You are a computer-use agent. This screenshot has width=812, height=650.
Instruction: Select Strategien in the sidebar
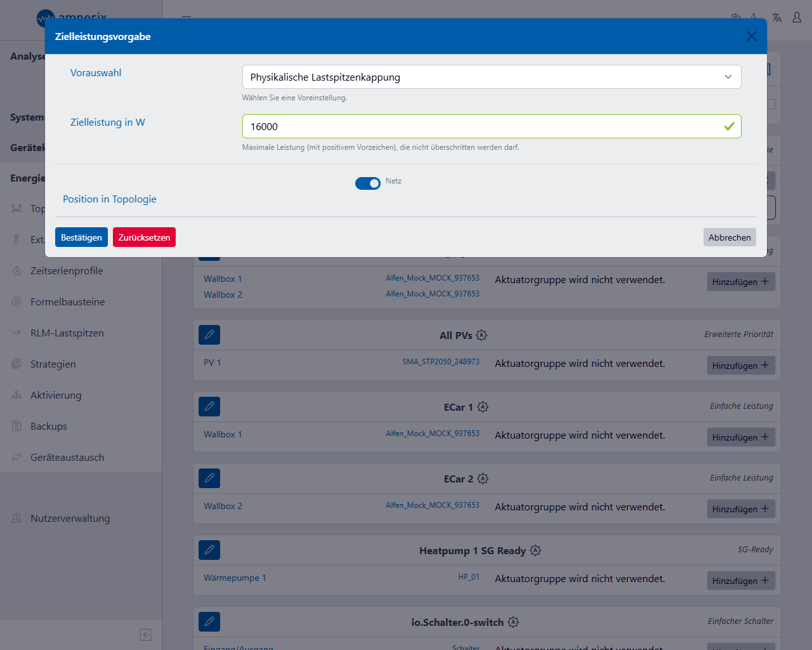point(53,364)
